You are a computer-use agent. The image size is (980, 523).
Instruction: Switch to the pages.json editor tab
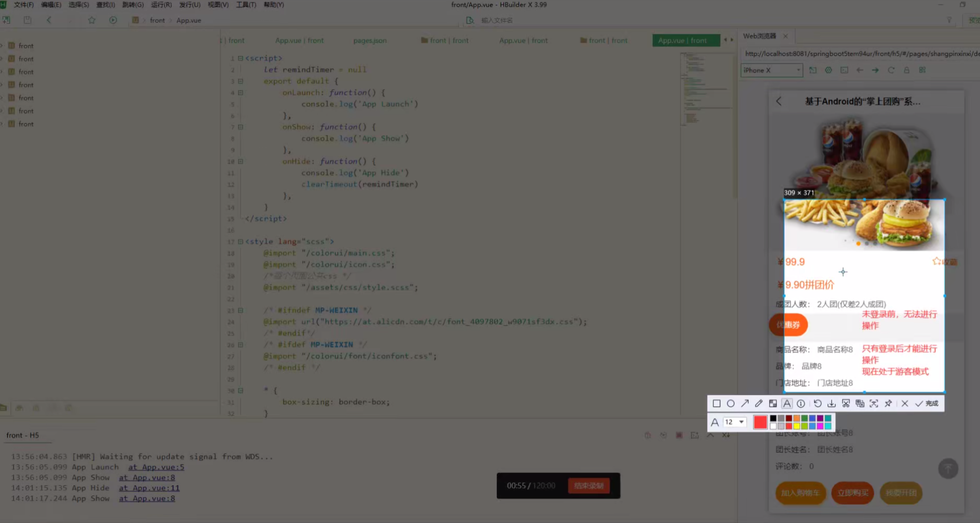click(x=370, y=40)
